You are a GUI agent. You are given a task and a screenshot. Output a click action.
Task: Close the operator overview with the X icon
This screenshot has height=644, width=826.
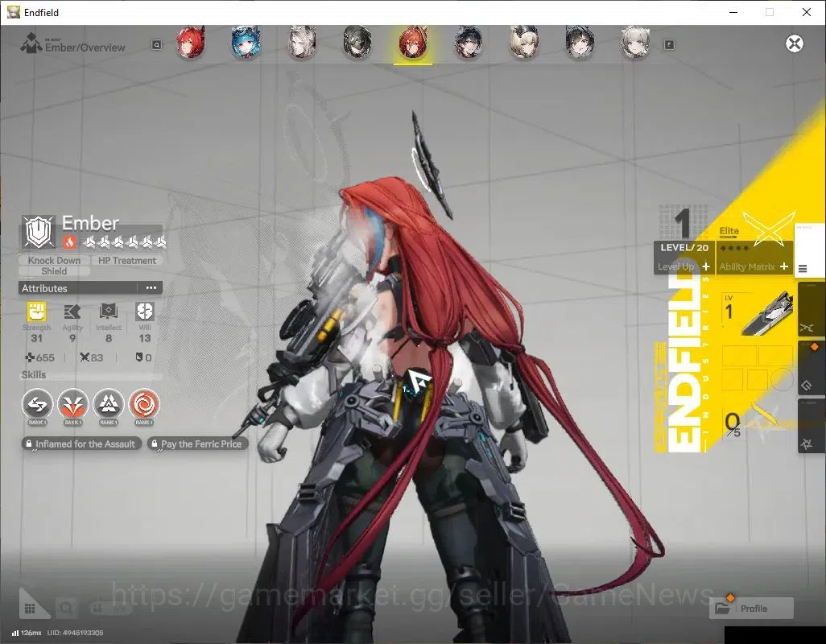795,43
